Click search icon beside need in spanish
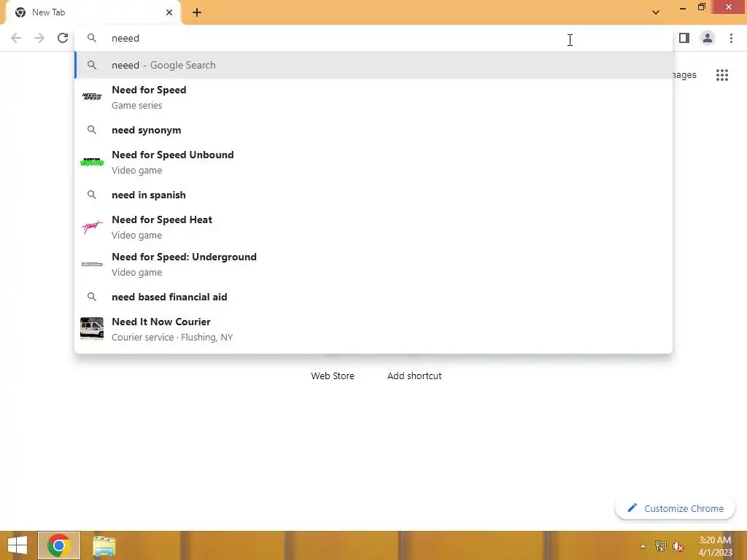 pyautogui.click(x=91, y=195)
